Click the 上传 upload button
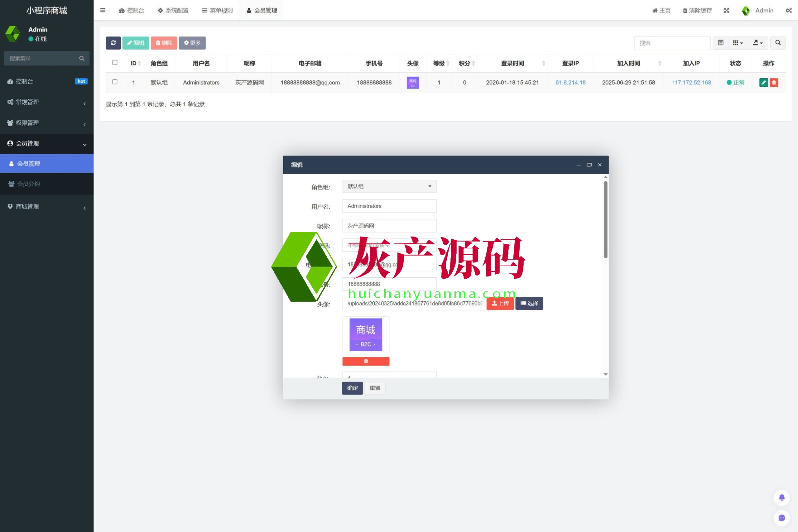 click(x=500, y=303)
